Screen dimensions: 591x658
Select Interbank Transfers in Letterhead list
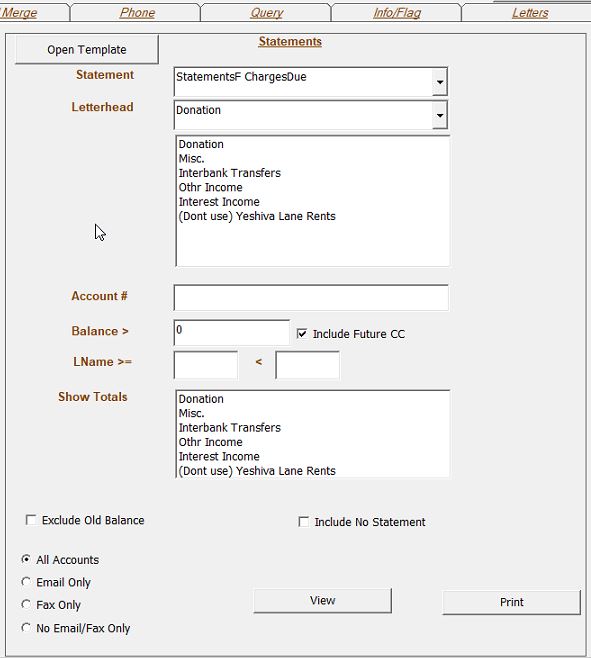click(230, 173)
